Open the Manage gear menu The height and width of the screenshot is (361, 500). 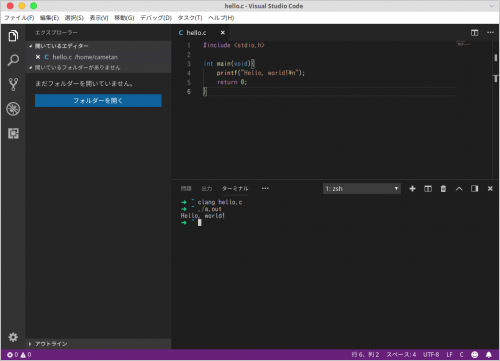coord(13,337)
